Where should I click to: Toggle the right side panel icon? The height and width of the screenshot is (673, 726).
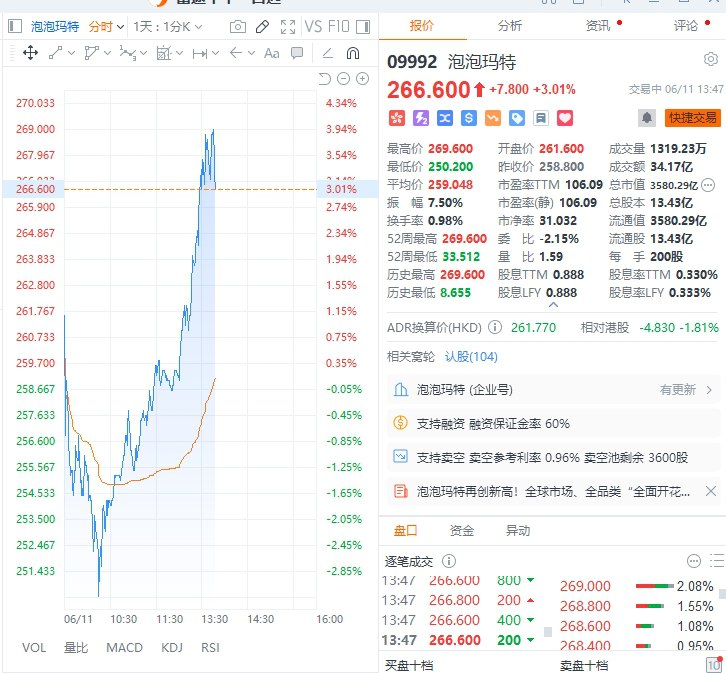coord(363,26)
